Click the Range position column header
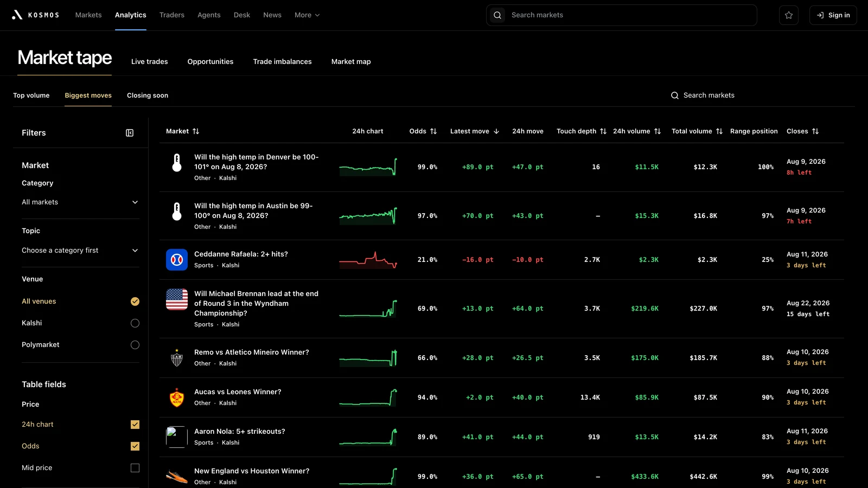 coord(754,131)
